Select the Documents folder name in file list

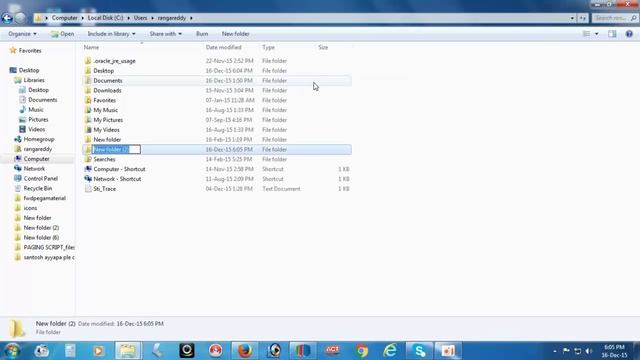point(108,80)
